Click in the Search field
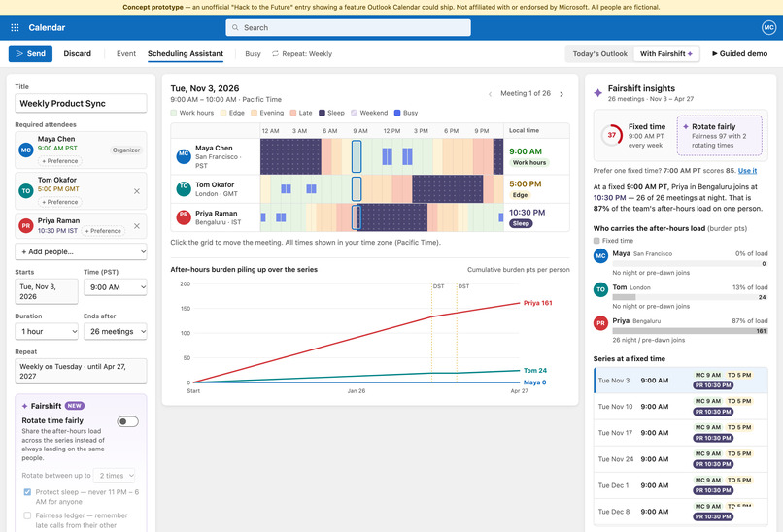Viewport: 783px width, 532px height. tap(348, 27)
